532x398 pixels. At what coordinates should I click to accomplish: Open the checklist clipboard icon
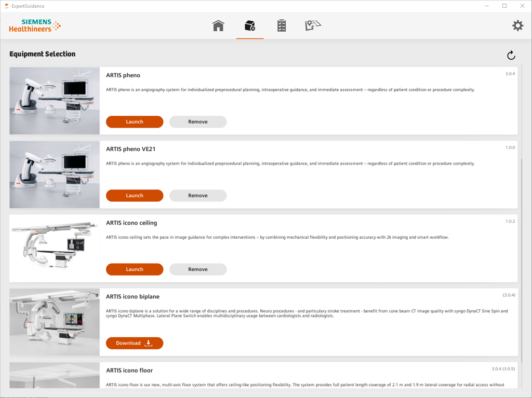tap(282, 25)
